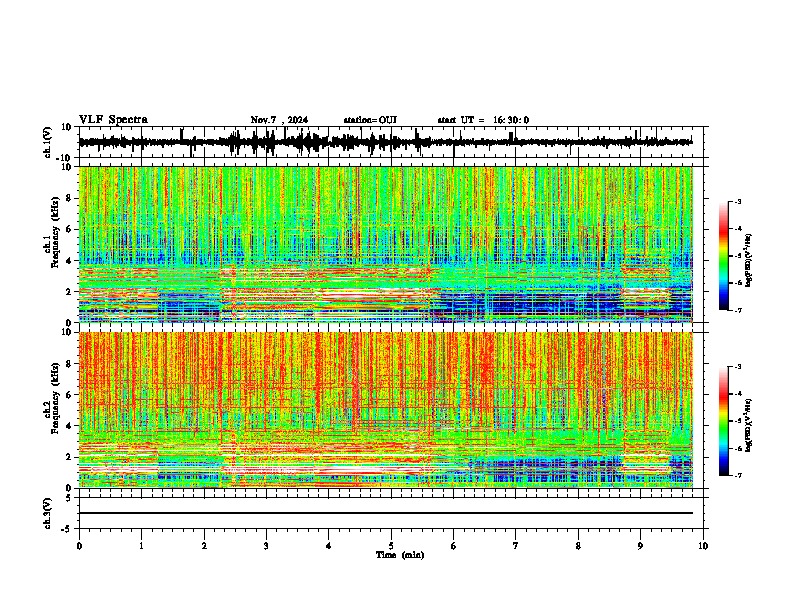Click the flat ch.3 voltage line
Screen dimensions: 792x612
[x=386, y=513]
